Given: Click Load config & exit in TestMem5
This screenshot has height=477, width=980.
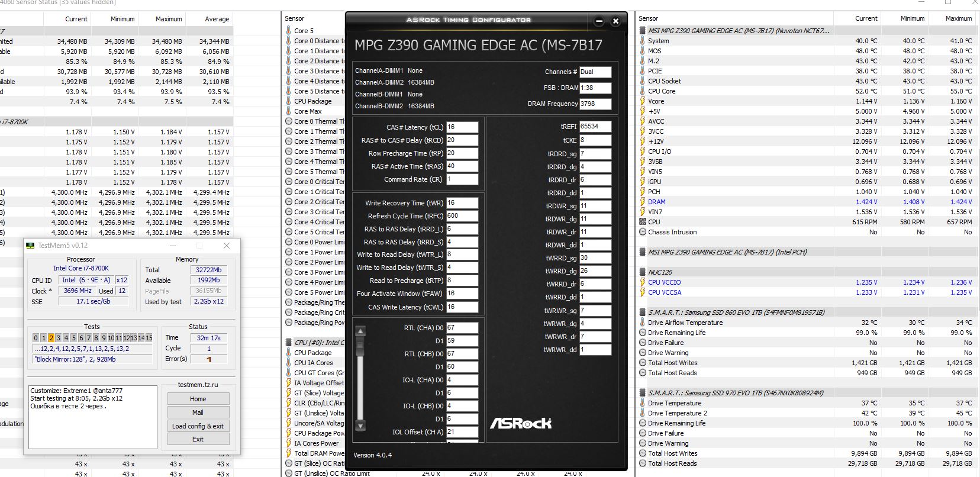Looking at the screenshot, I should pos(198,426).
